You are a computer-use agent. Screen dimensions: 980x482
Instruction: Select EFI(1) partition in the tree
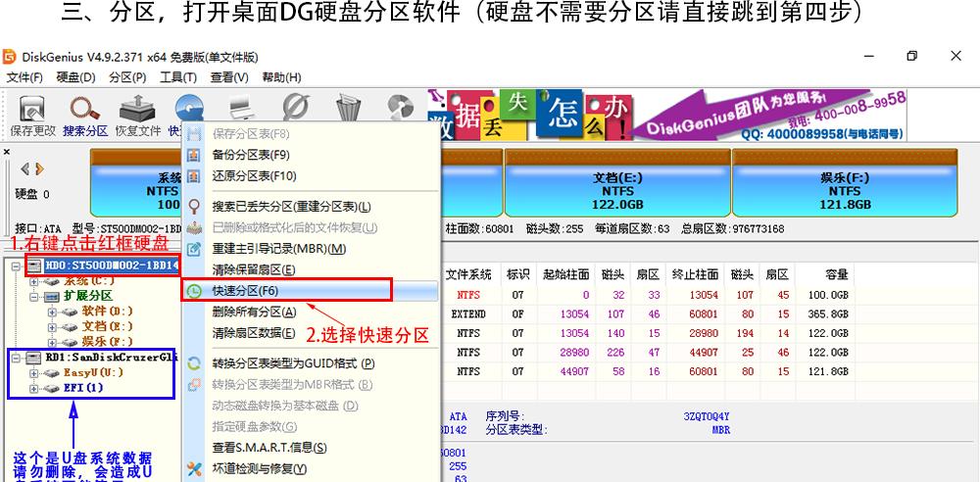83,388
